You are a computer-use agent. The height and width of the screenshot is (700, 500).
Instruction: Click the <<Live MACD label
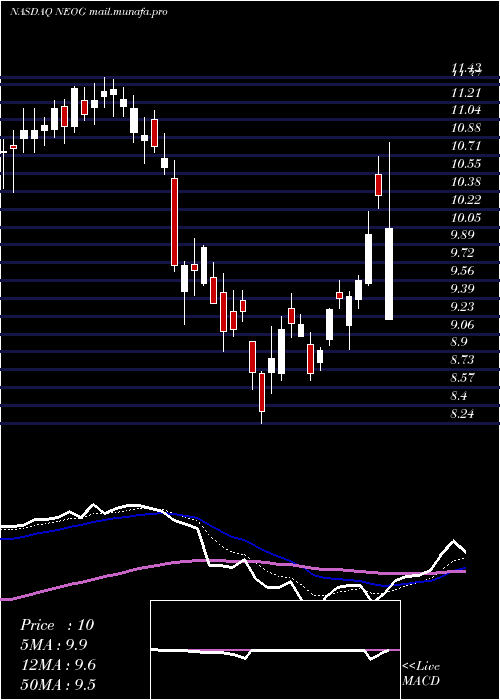click(x=421, y=673)
